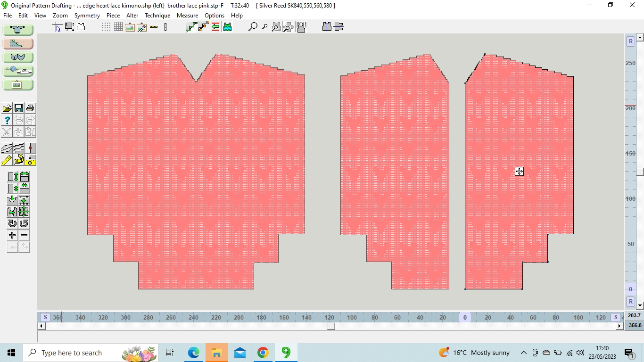Toggle the green stair-step shaping icon
The height and width of the screenshot is (362, 644).
coord(191,27)
